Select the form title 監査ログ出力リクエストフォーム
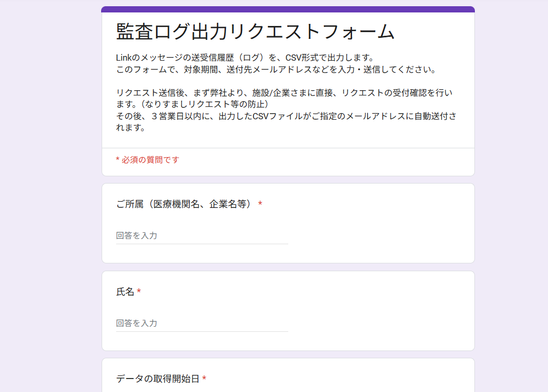The image size is (548, 392). click(x=254, y=32)
